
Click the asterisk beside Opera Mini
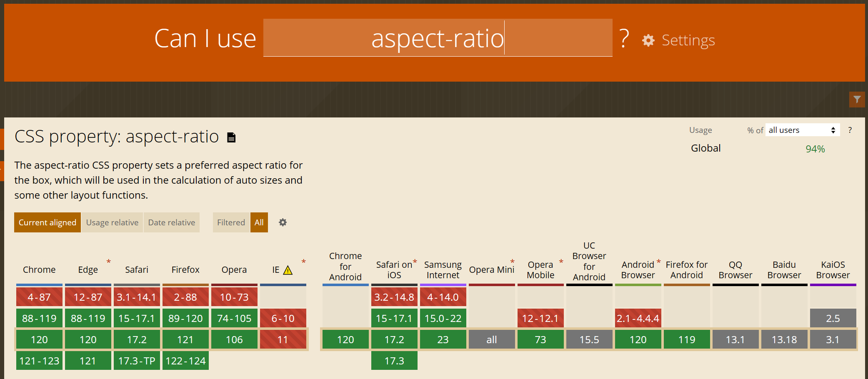coord(513,262)
